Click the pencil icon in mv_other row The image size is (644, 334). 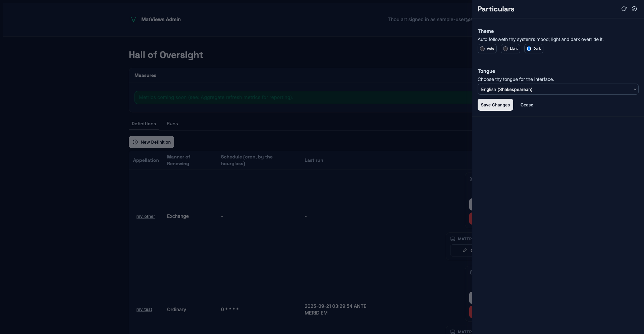[465, 250]
